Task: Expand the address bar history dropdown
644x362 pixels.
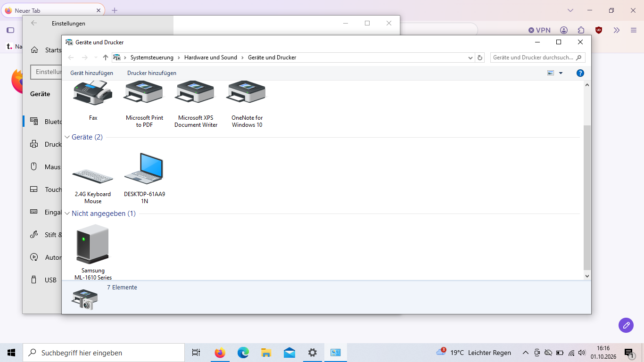Action: 471,58
